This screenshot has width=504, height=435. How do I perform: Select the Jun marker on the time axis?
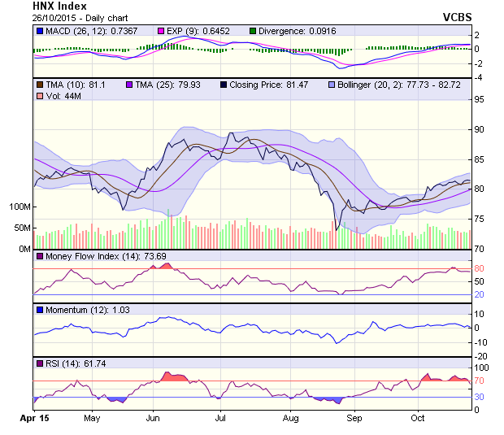[x=153, y=418]
